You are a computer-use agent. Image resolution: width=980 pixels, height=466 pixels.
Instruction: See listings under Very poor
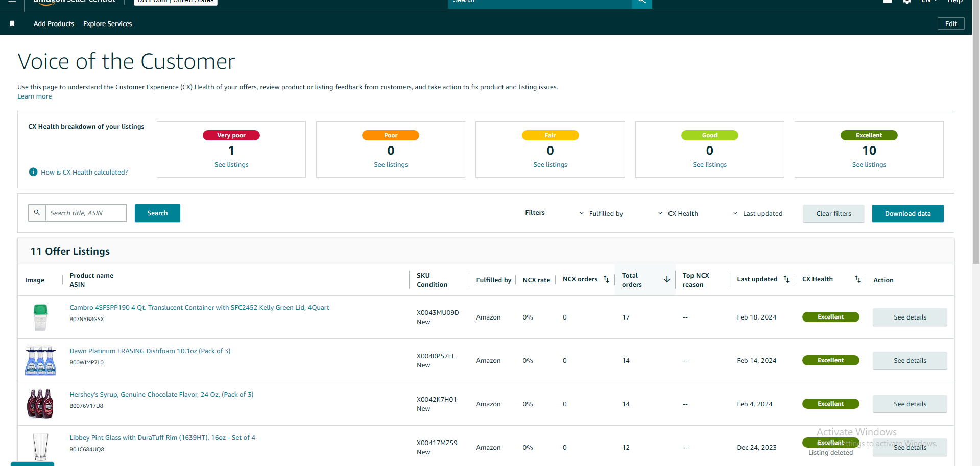pyautogui.click(x=231, y=165)
